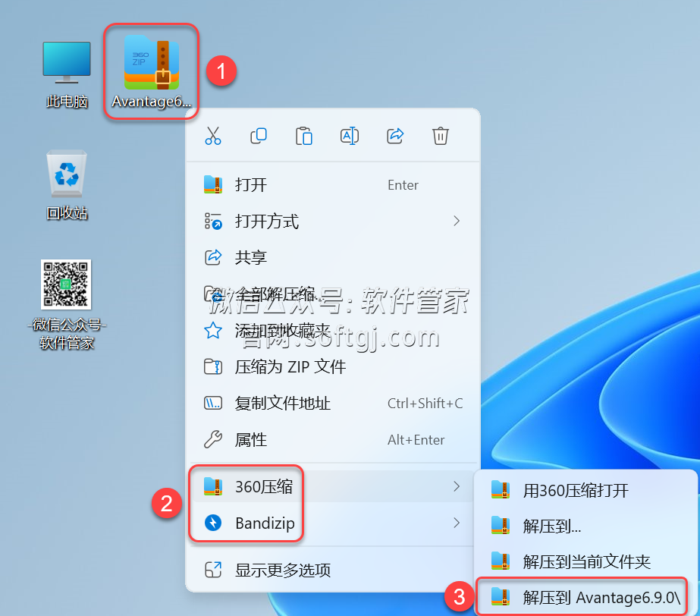Click the path icon beside 复制文件地址

pyautogui.click(x=213, y=404)
